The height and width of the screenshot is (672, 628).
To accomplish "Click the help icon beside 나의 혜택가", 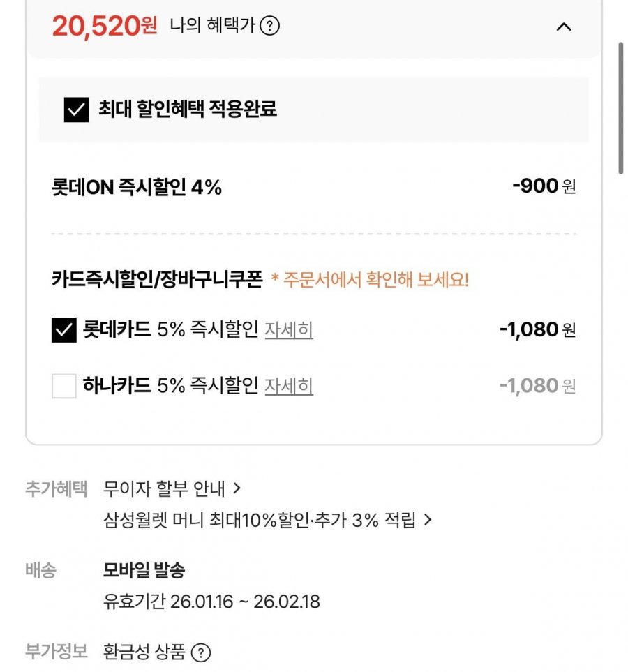I will pyautogui.click(x=269, y=27).
